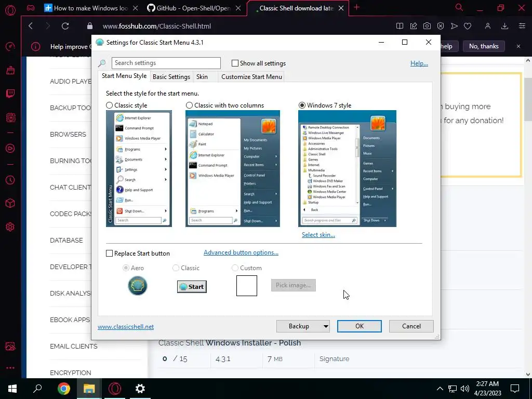The width and height of the screenshot is (532, 399).
Task: Check Replace Start button
Action: pyautogui.click(x=109, y=254)
